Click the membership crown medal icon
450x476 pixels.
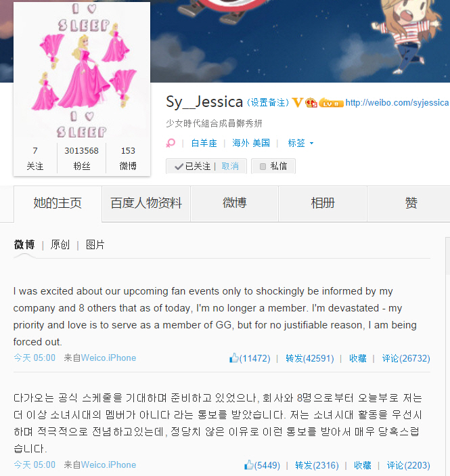pyautogui.click(x=311, y=103)
